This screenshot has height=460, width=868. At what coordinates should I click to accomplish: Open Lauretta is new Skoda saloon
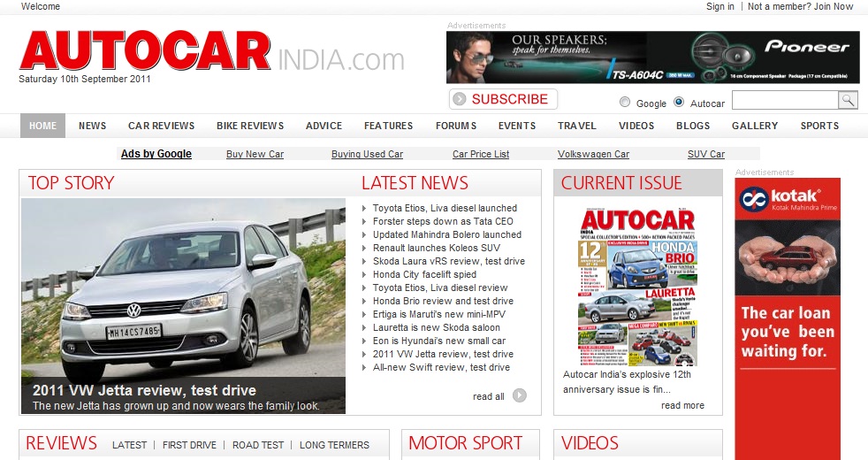pos(437,328)
